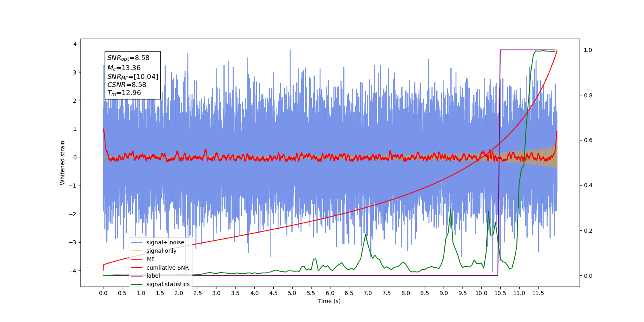Click the 3.0 tick on the time axis
The height and width of the screenshot is (322, 644).
217,293
